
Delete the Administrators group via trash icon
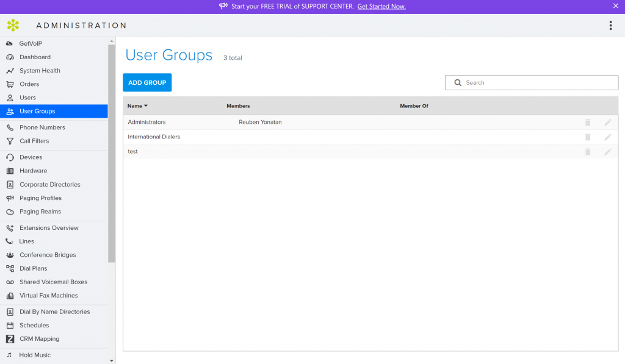point(588,123)
